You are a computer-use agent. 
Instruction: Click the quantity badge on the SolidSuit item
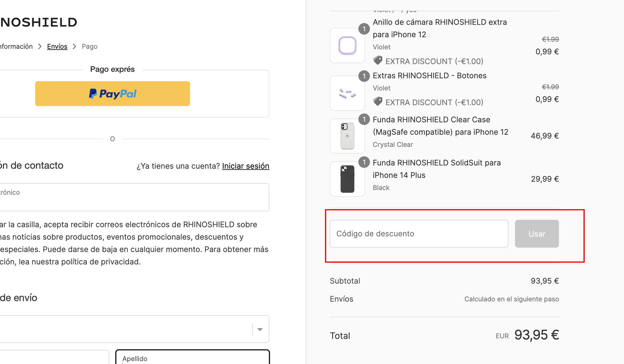[364, 162]
